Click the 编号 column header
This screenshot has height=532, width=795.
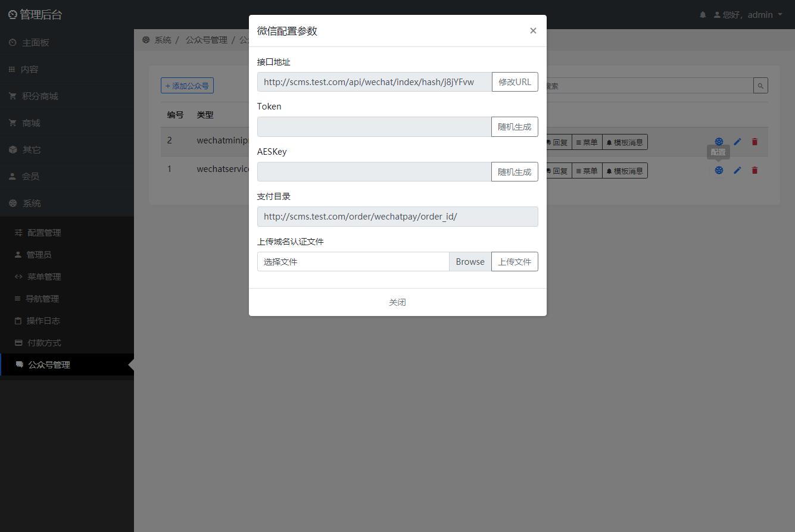[x=175, y=115]
